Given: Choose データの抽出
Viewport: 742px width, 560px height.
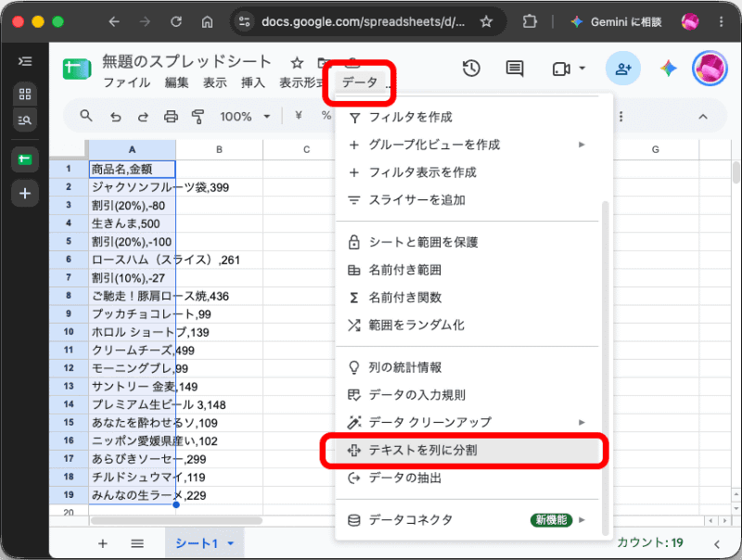Looking at the screenshot, I should pos(467,478).
